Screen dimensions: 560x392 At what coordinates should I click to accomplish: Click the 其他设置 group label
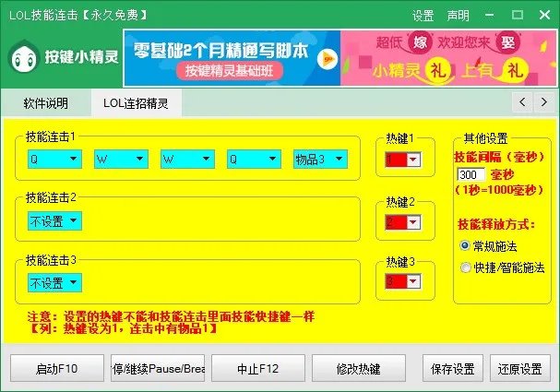click(x=485, y=138)
